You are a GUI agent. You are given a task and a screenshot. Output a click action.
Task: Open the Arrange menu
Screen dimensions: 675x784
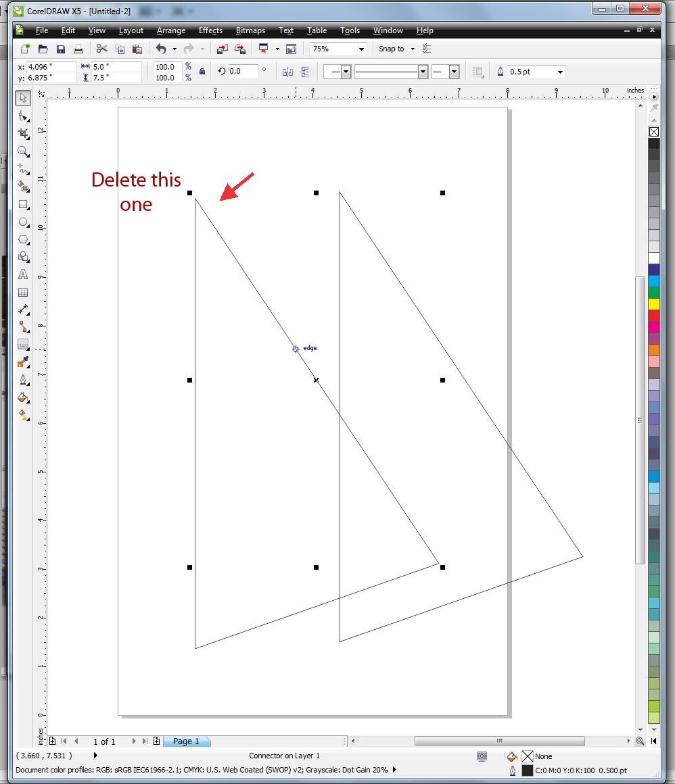(x=171, y=30)
